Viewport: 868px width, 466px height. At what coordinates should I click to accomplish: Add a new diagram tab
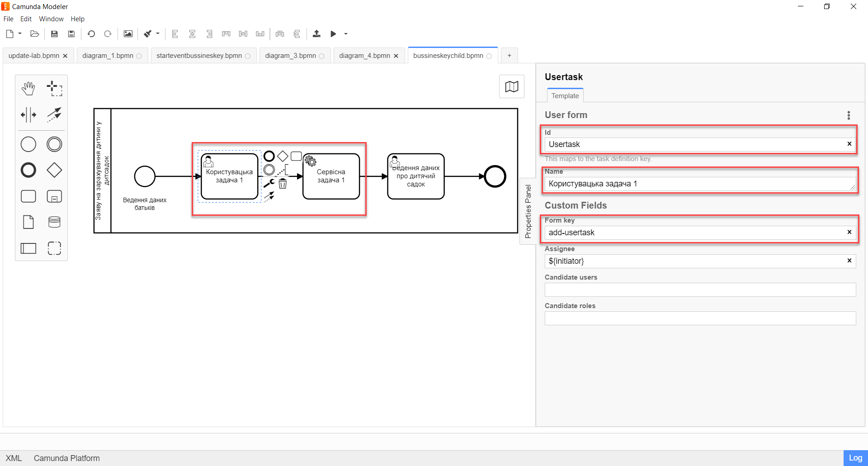[509, 56]
